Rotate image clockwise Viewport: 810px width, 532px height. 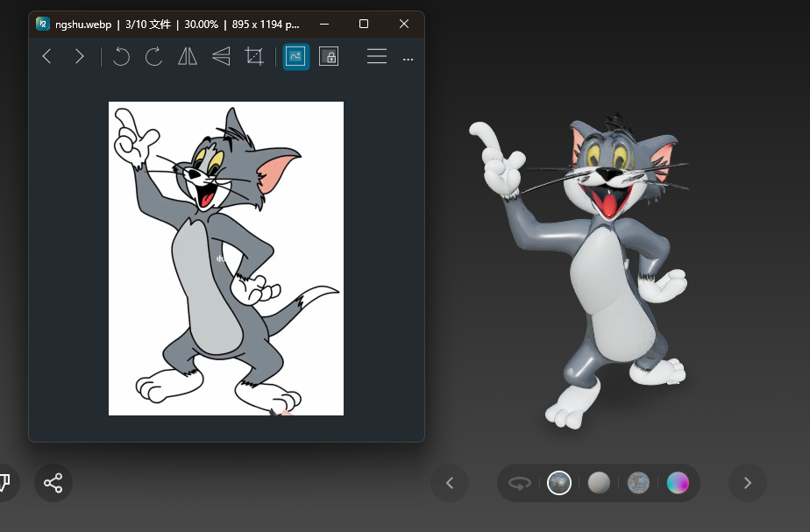point(154,56)
